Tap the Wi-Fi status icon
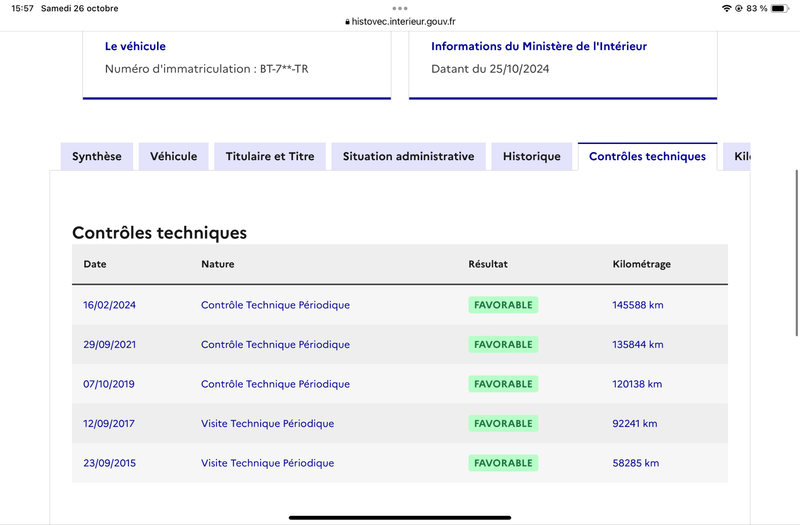800x525 pixels. point(727,8)
